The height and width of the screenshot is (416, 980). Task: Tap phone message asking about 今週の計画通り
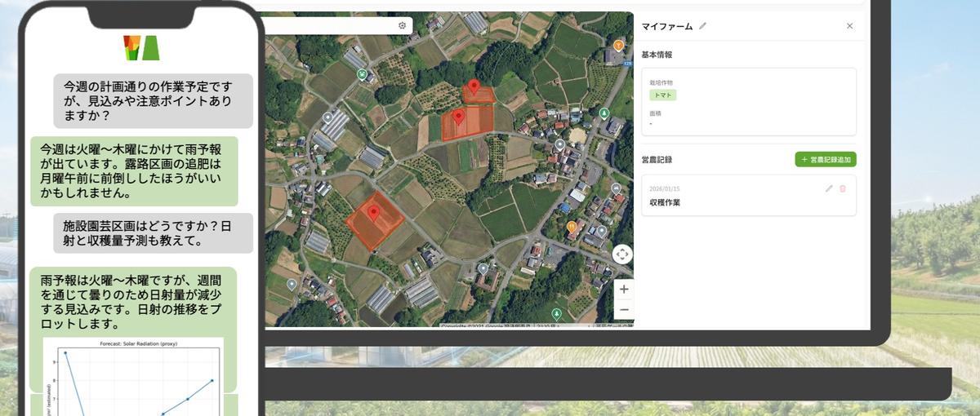coord(153,101)
